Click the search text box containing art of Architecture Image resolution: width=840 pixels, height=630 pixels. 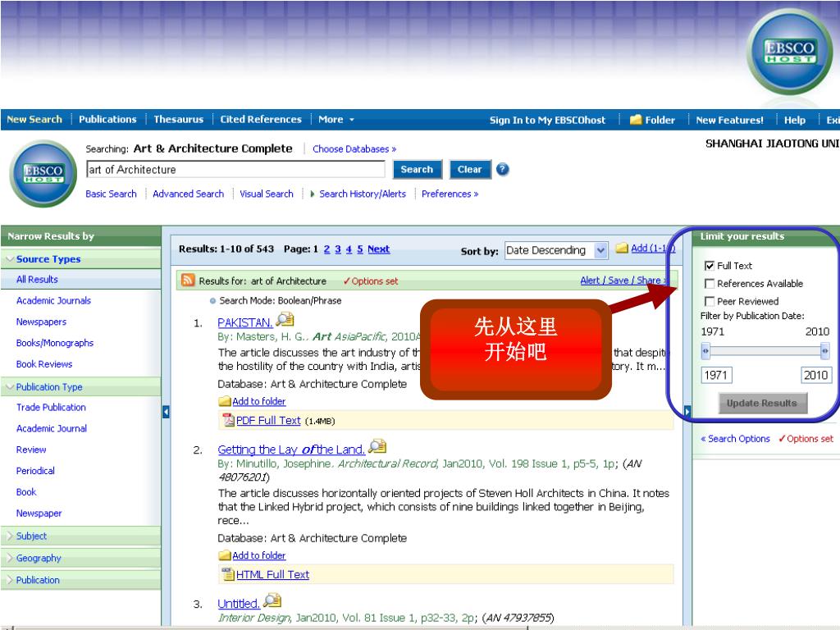pyautogui.click(x=235, y=170)
